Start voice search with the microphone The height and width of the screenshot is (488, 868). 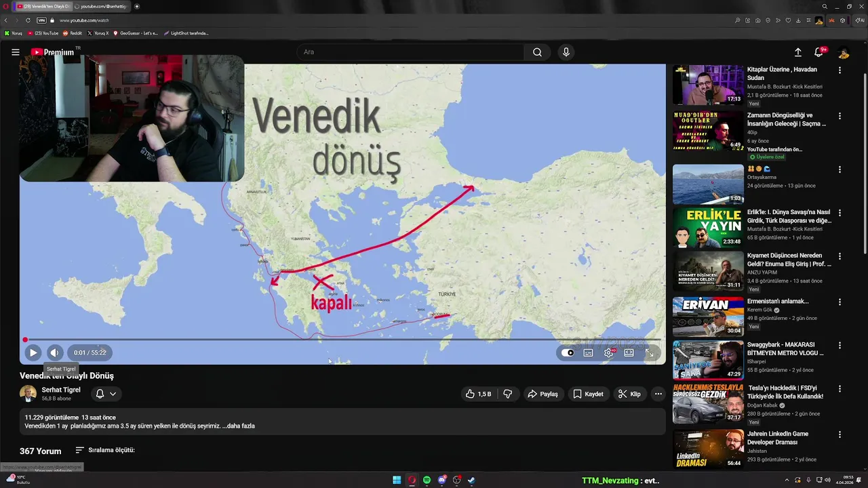pyautogui.click(x=566, y=52)
